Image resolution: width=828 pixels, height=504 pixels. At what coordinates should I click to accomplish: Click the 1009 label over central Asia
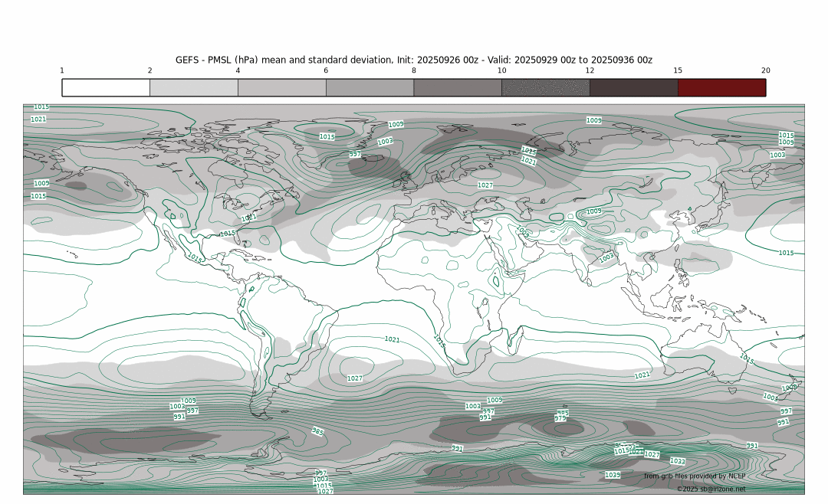[593, 211]
